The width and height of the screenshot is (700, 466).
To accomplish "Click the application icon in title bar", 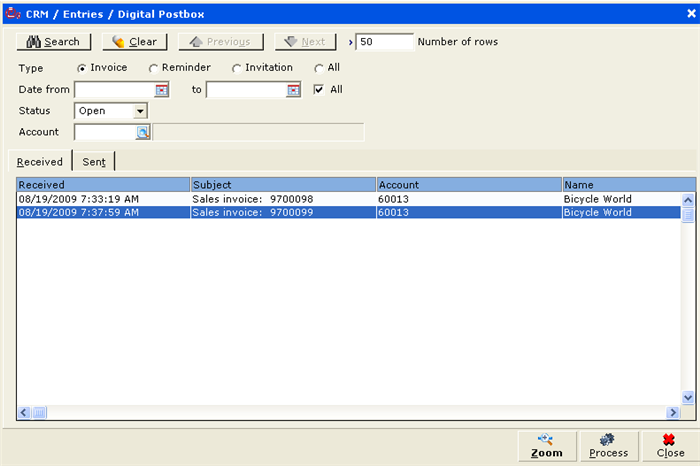I will 12,14.
